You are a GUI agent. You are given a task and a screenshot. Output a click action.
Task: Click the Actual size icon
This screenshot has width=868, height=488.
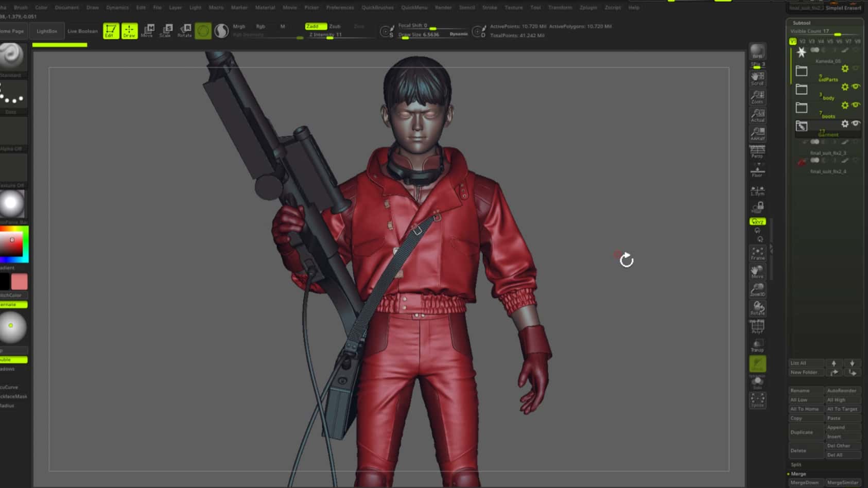(757, 115)
